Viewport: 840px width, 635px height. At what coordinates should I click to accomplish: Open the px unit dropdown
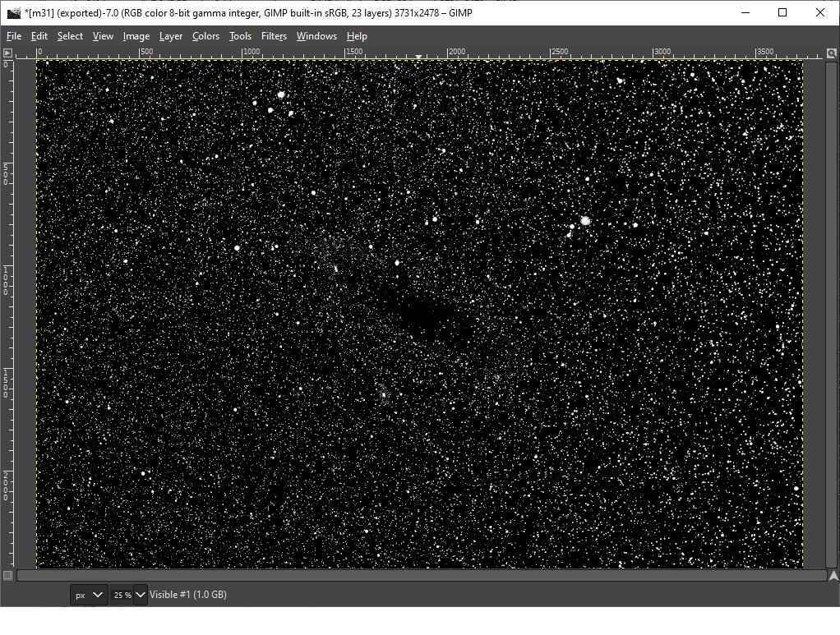(x=89, y=595)
